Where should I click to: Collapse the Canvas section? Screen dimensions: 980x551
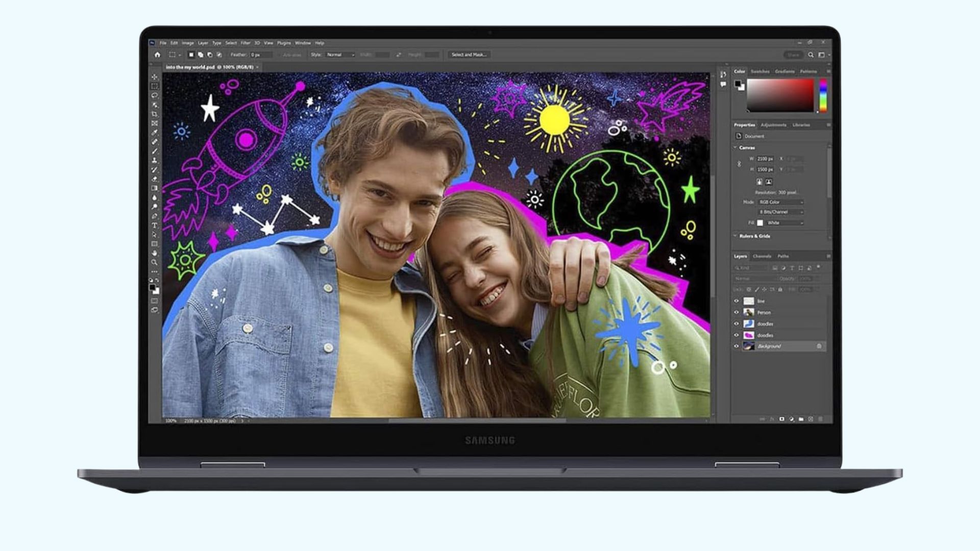click(736, 147)
